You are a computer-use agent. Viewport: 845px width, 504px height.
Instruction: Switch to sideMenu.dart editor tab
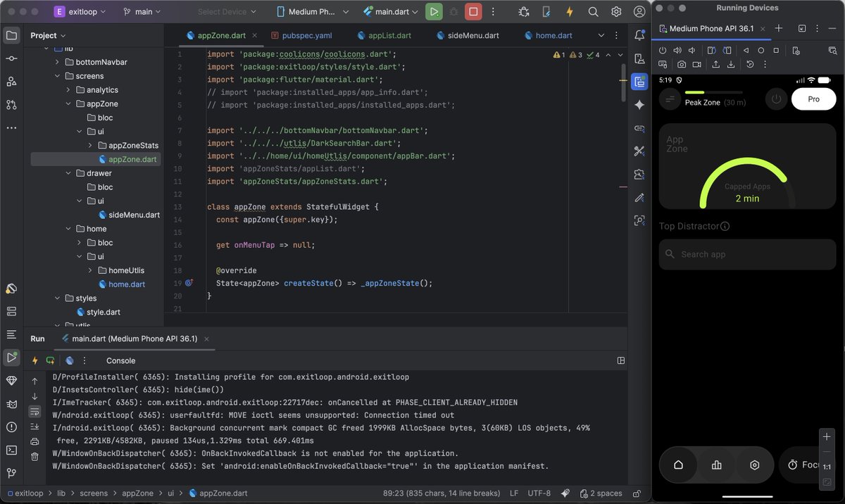[468, 35]
